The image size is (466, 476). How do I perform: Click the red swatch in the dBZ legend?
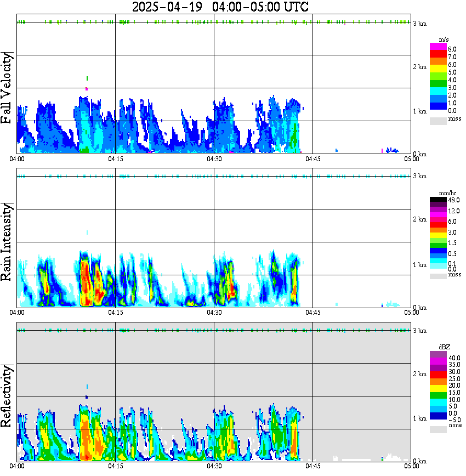pyautogui.click(x=438, y=375)
